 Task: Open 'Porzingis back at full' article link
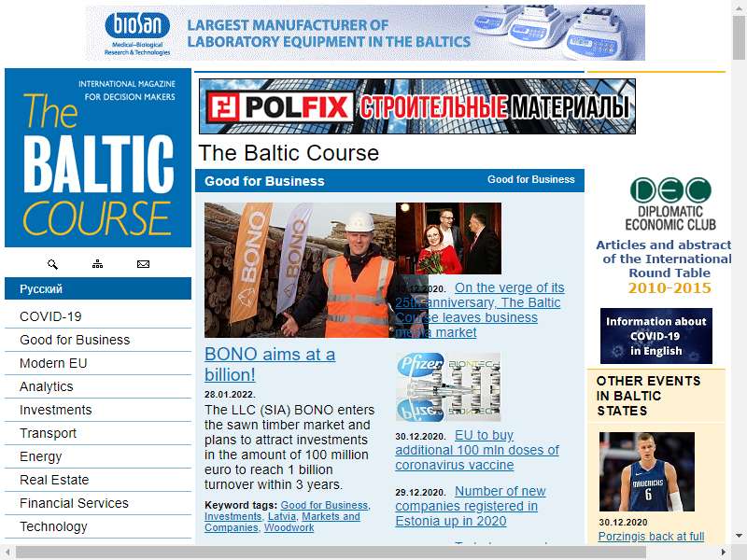tap(651, 536)
